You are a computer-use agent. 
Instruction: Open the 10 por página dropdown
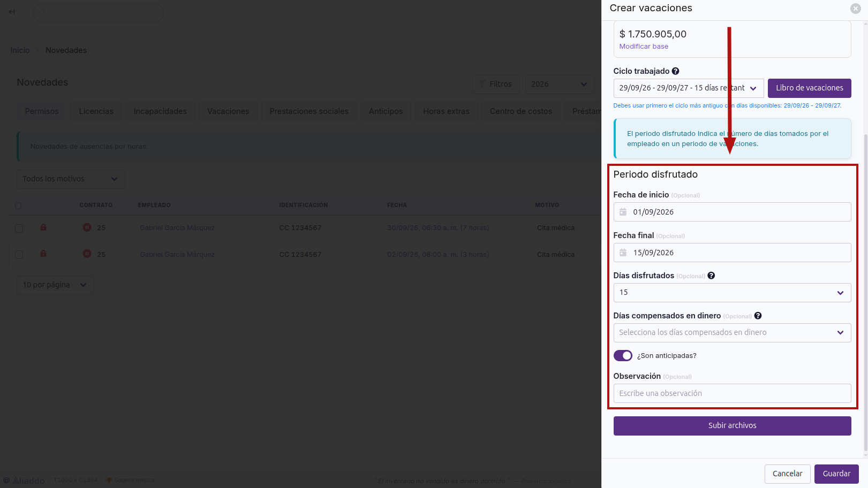point(55,285)
